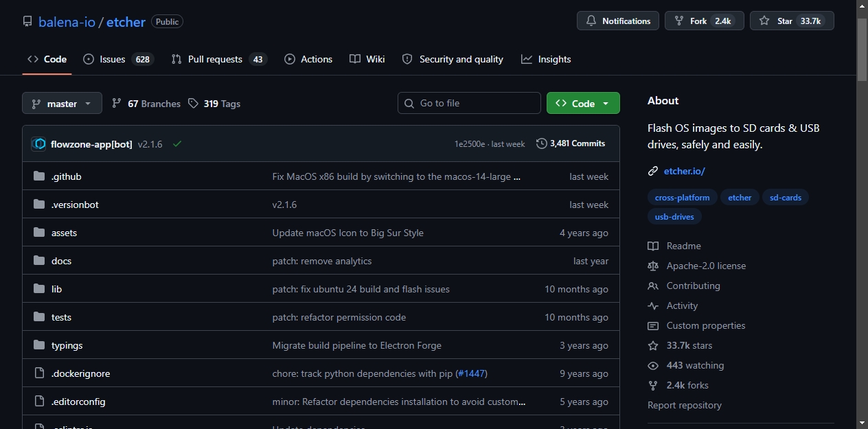Open the Wiki tab
This screenshot has height=429, width=868.
click(367, 59)
